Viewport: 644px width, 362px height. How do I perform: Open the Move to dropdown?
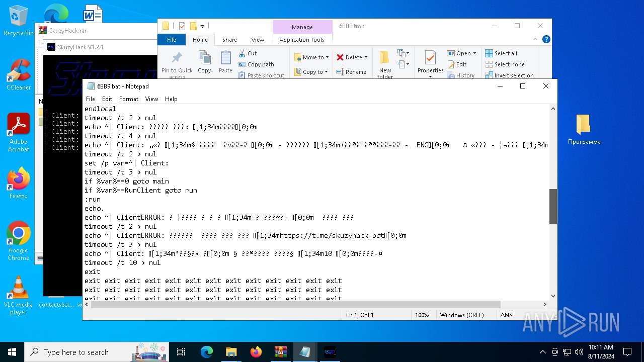311,57
